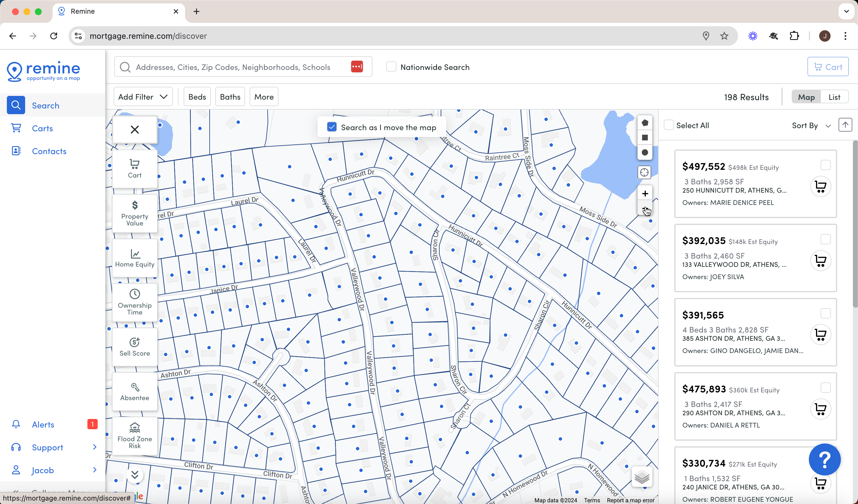Toggle sort direction arrow button
Image resolution: width=858 pixels, height=504 pixels.
845,125
